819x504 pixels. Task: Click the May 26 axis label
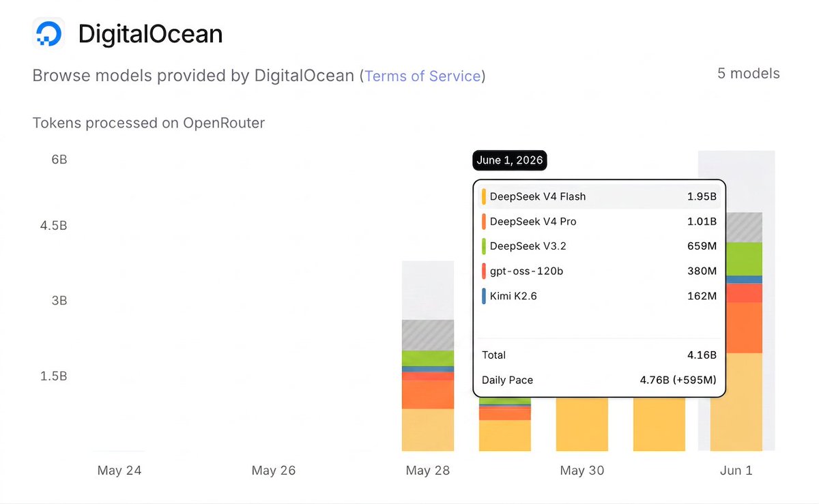coord(274,471)
